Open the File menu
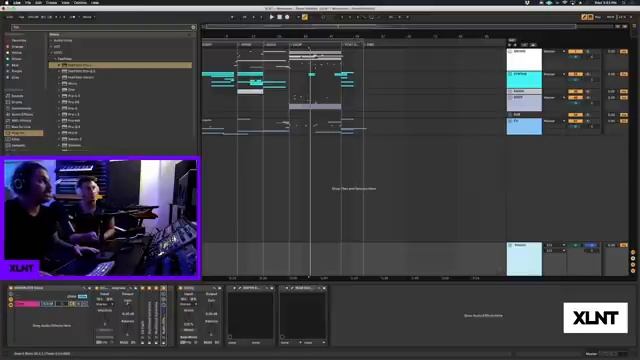 28,2
